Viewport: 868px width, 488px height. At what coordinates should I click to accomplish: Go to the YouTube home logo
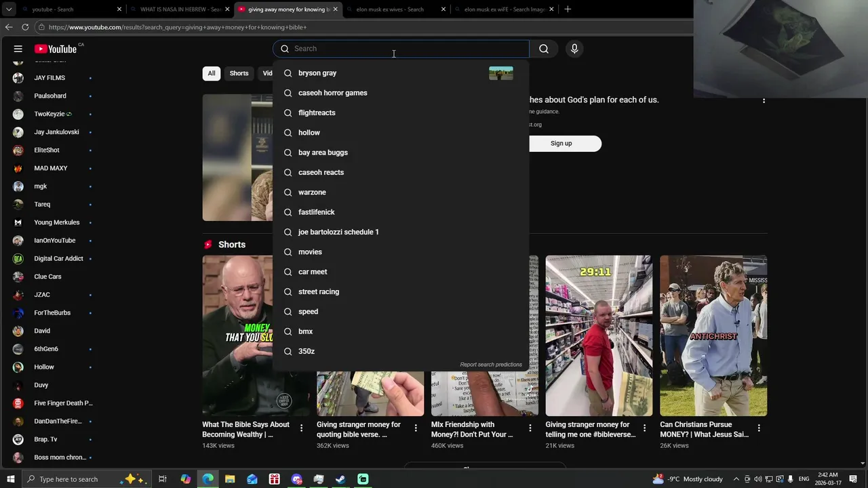click(56, 49)
